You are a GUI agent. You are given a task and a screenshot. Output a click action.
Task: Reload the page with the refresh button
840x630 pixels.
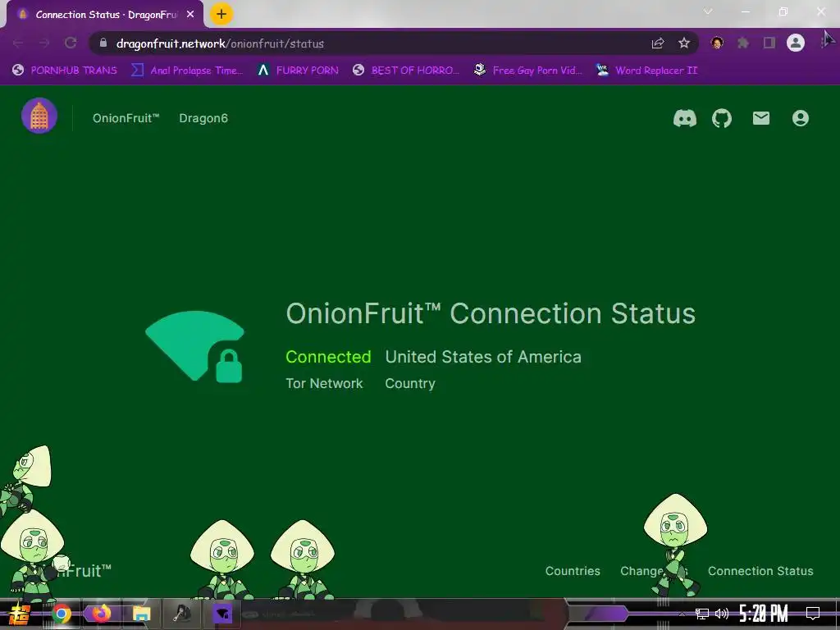point(71,43)
